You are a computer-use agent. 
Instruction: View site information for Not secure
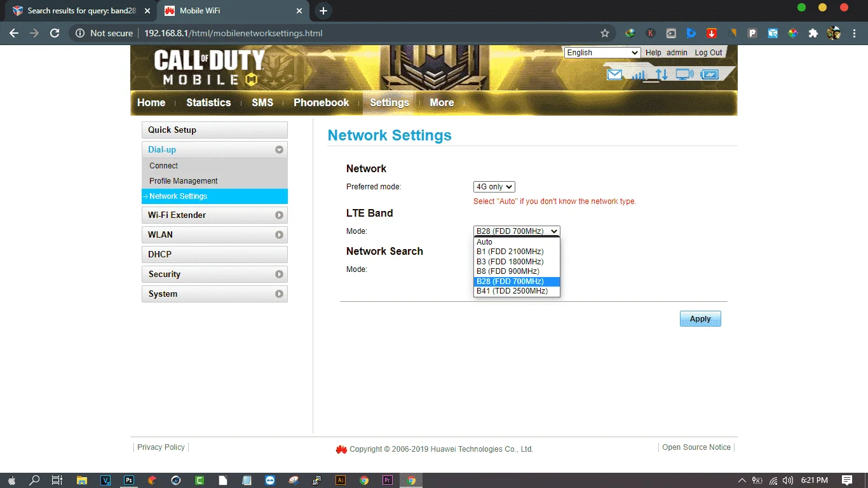104,33
